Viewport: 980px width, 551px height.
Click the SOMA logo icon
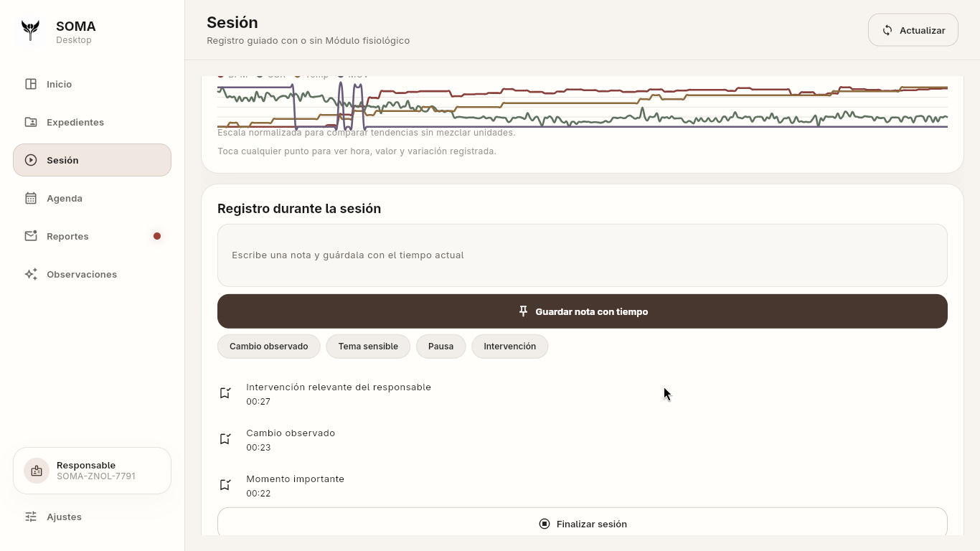pos(30,31)
